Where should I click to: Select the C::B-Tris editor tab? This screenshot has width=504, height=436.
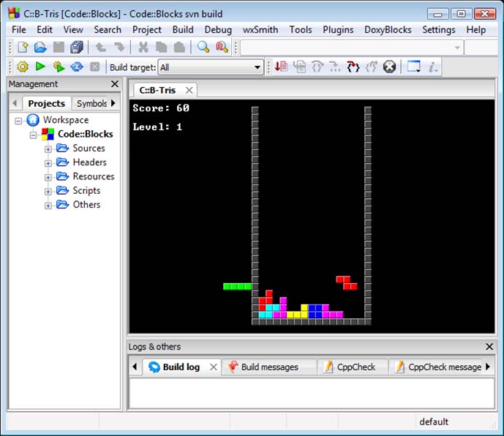coord(157,91)
